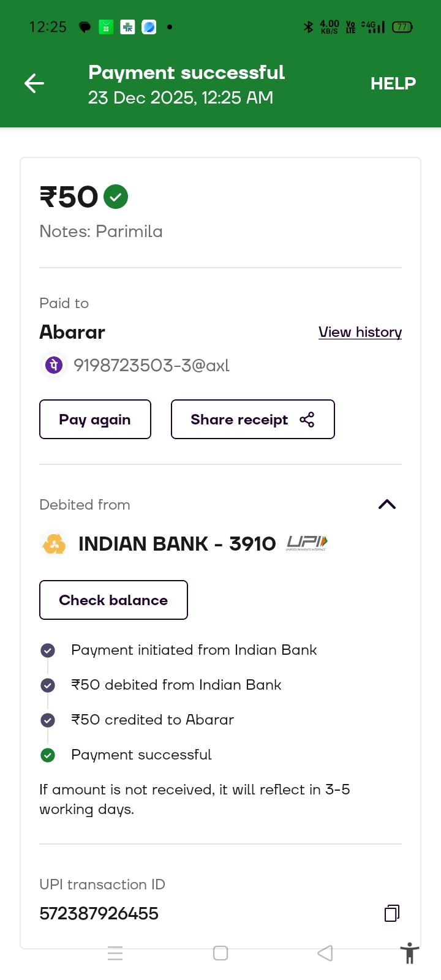Open HELP from the header
This screenshot has width=441, height=980.
click(393, 83)
